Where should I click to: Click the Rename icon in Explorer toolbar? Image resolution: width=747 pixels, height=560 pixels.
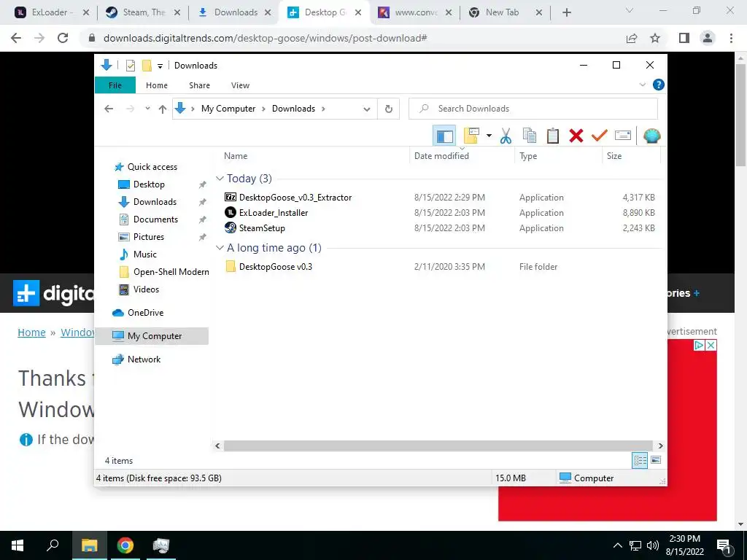pyautogui.click(x=623, y=136)
